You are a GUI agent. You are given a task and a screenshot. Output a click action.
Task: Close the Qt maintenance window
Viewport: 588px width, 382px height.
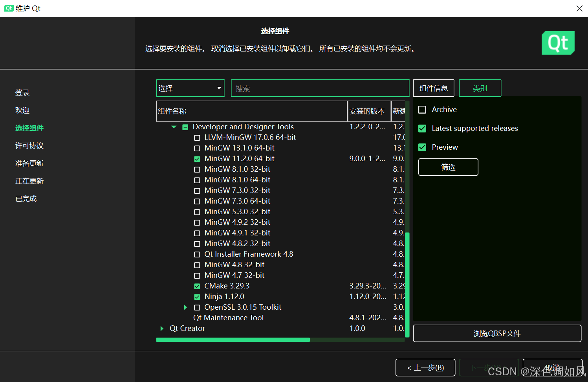tap(579, 8)
